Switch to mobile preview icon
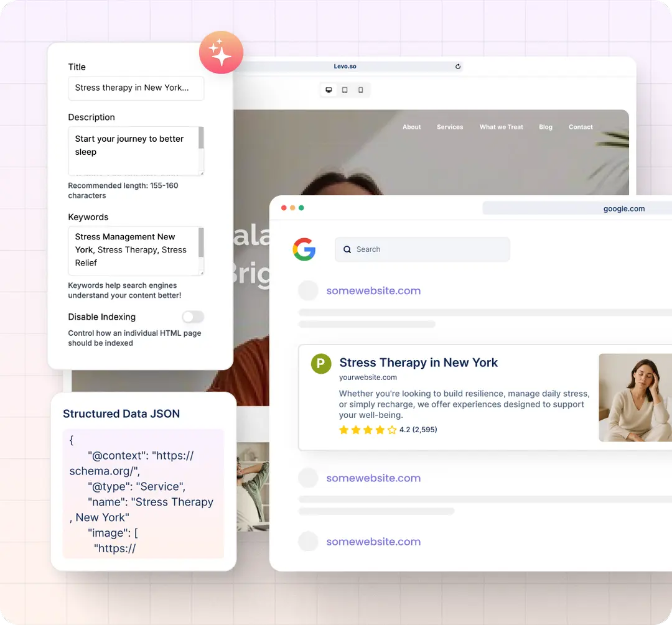This screenshot has height=625, width=672. 360,90
